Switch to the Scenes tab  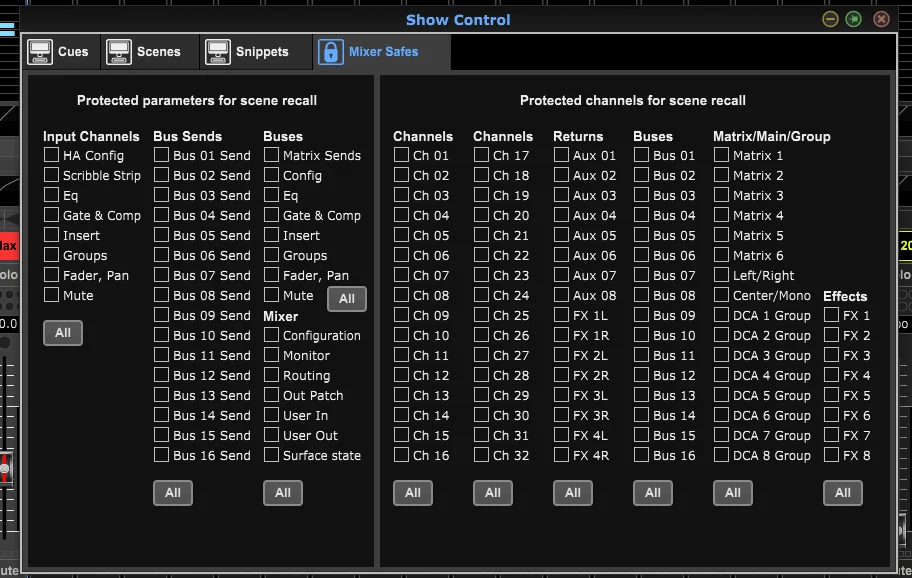149,52
